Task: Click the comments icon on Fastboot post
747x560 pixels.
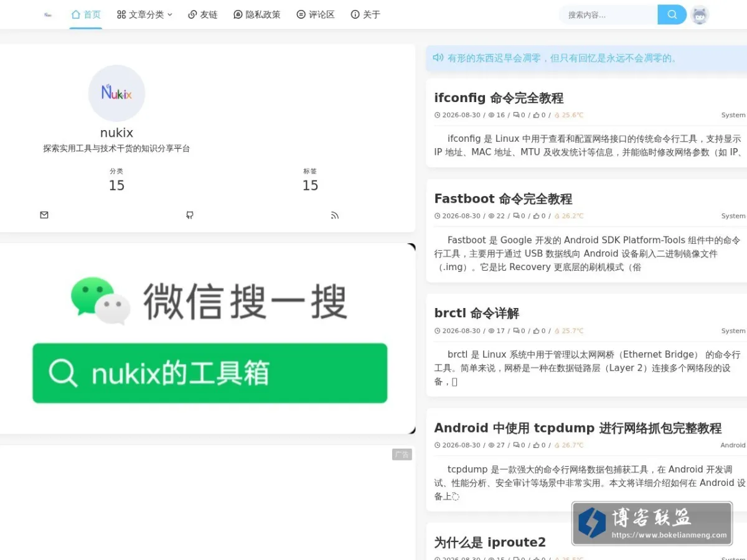Action: pos(515,216)
